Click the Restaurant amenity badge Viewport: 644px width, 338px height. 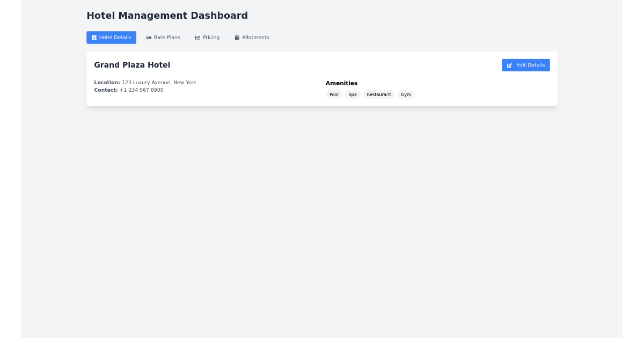pyautogui.click(x=378, y=94)
